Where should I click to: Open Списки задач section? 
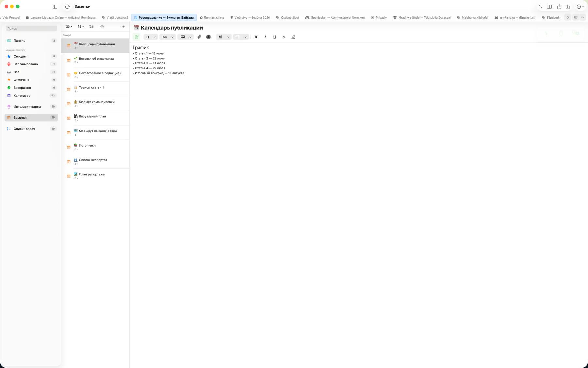click(x=31, y=129)
